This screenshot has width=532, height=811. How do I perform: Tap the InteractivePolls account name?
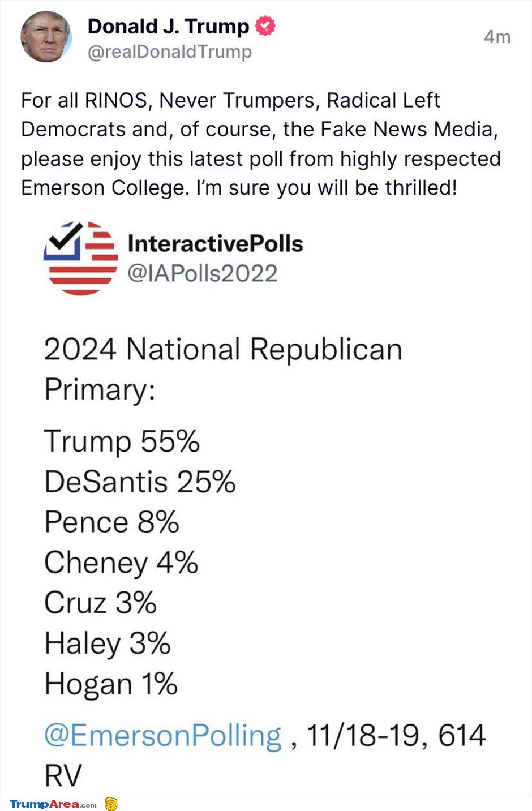pyautogui.click(x=216, y=243)
